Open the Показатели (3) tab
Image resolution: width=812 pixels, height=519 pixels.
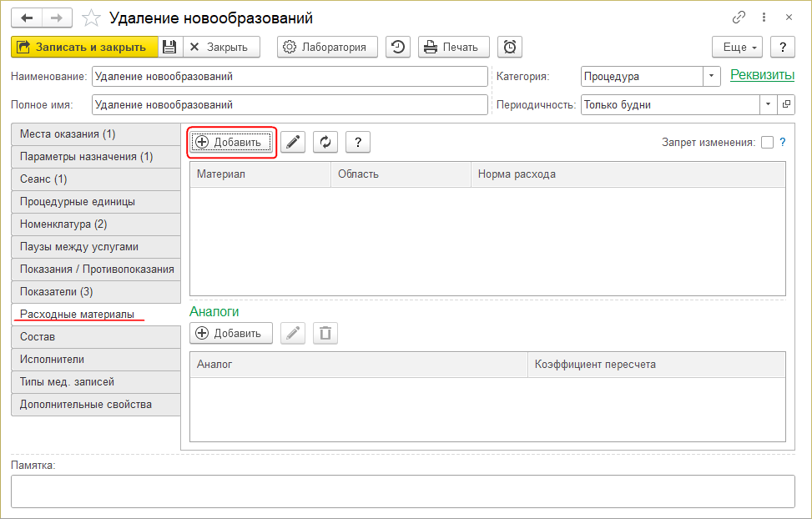(95, 292)
